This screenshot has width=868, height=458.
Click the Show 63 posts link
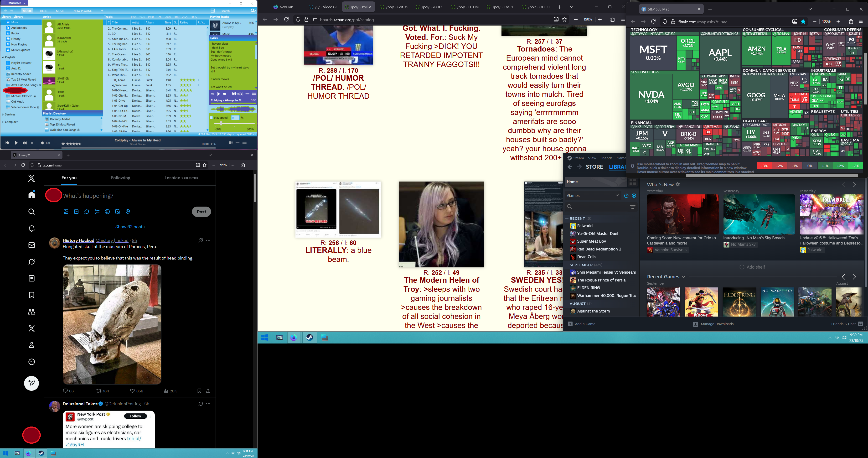click(x=130, y=227)
